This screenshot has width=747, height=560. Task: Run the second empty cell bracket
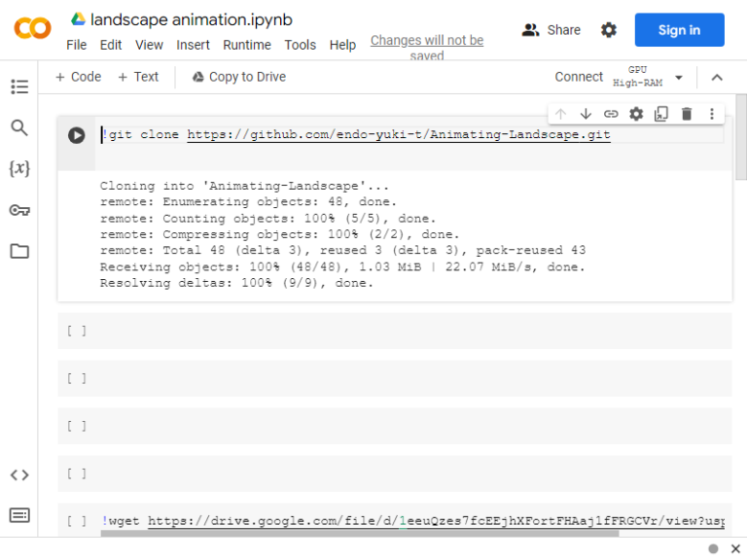click(76, 378)
